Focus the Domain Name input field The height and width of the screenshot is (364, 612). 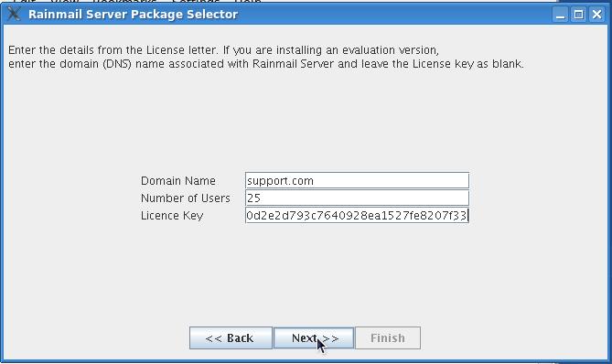coord(357,181)
